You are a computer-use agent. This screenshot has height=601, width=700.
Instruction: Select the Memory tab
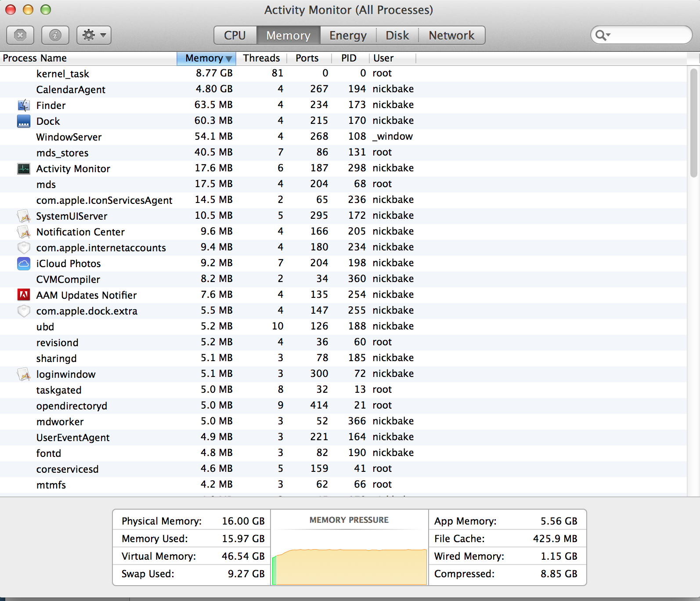coord(289,35)
